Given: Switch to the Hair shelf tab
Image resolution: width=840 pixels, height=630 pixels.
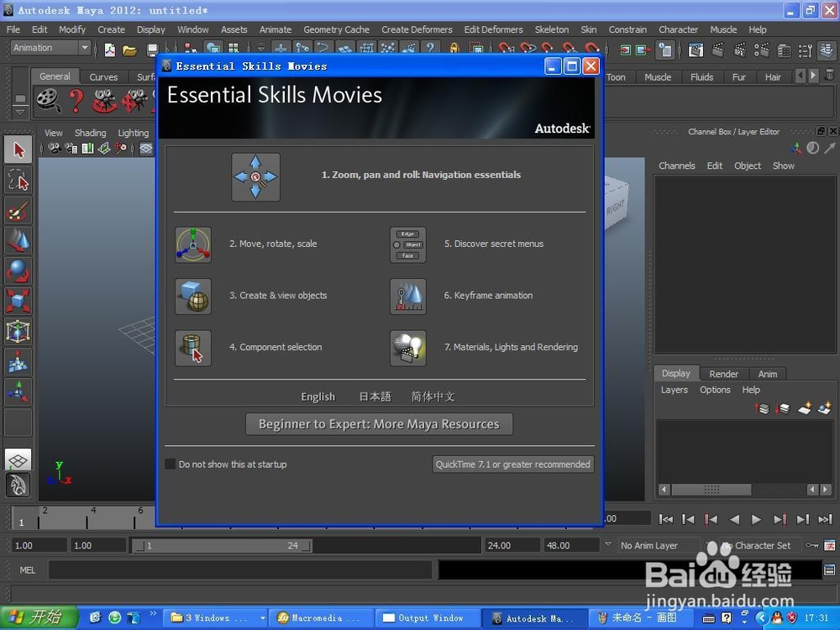Looking at the screenshot, I should tap(773, 77).
